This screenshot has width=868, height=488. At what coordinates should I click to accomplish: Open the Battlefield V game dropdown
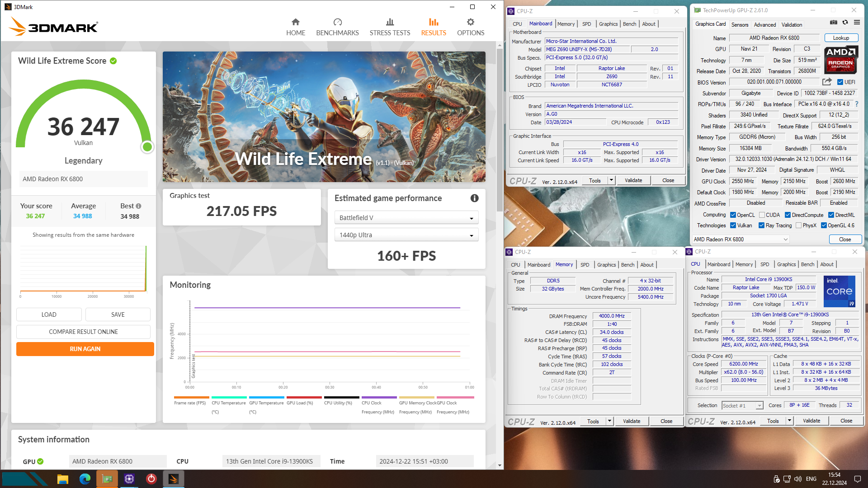406,218
